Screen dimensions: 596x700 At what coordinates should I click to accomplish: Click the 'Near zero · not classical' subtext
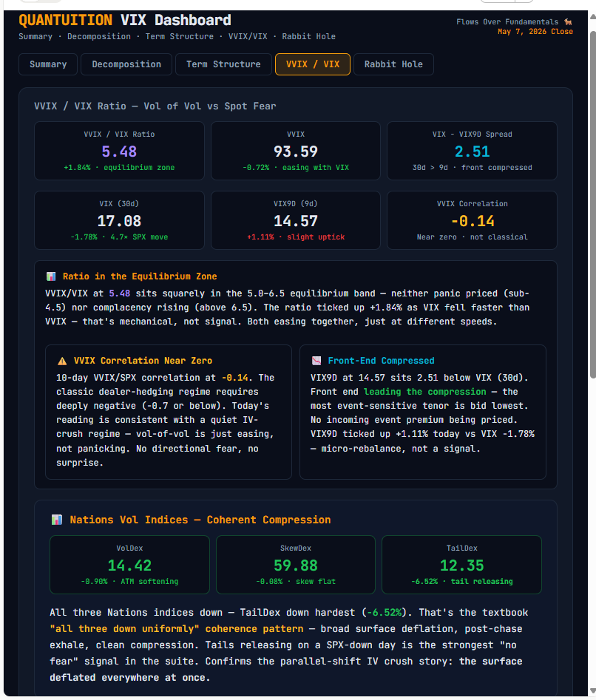point(473,237)
